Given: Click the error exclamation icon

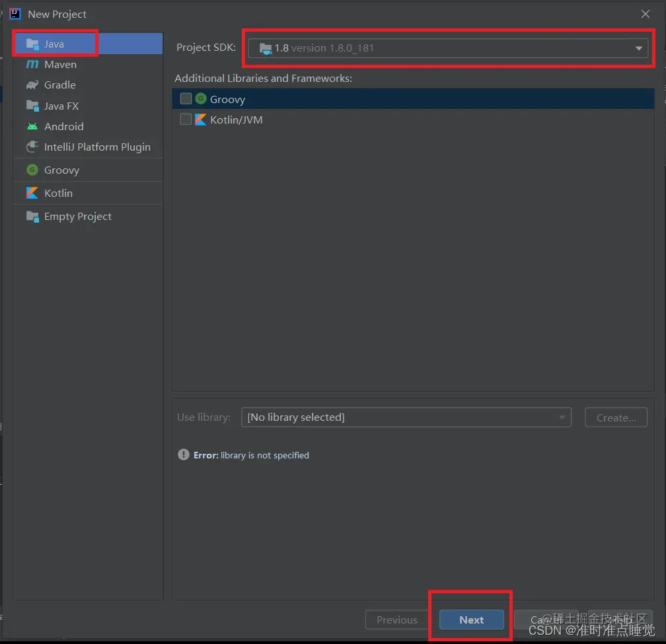Looking at the screenshot, I should [184, 454].
